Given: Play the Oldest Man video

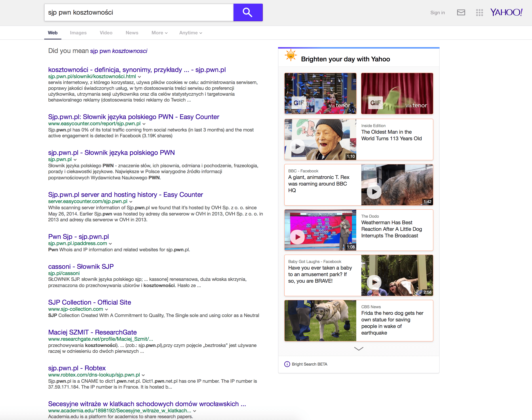Looking at the screenshot, I should click(x=298, y=147).
